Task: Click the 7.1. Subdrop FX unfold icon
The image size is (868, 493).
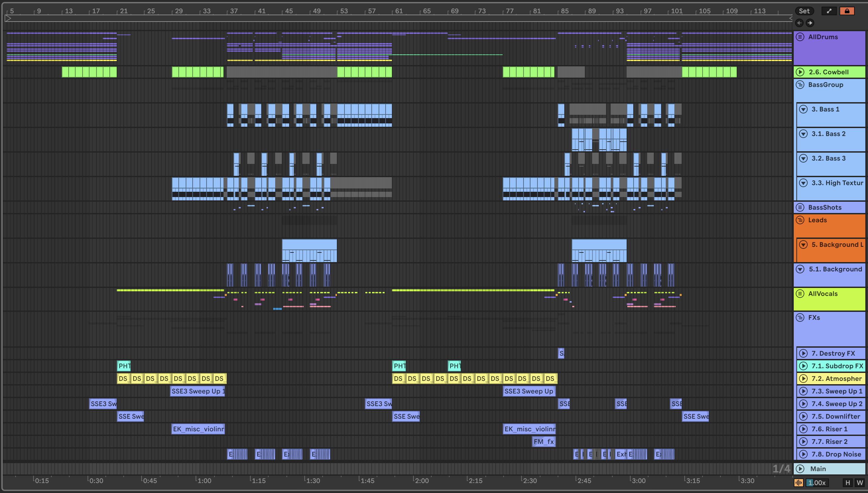Action: pos(803,366)
